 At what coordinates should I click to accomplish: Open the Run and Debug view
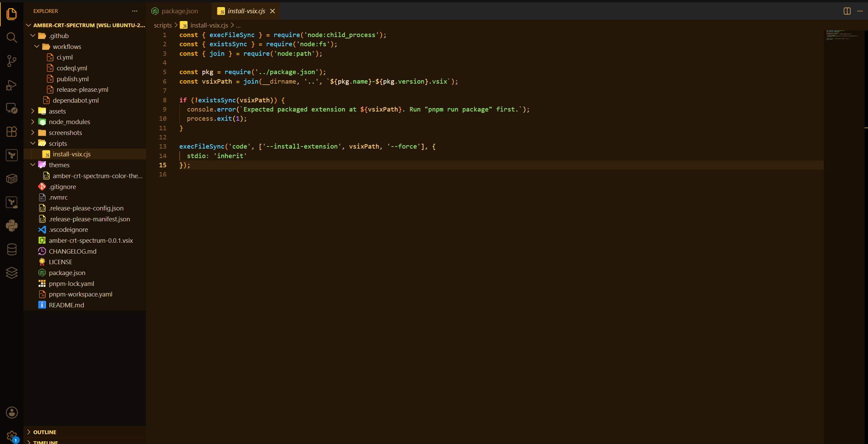point(12,85)
